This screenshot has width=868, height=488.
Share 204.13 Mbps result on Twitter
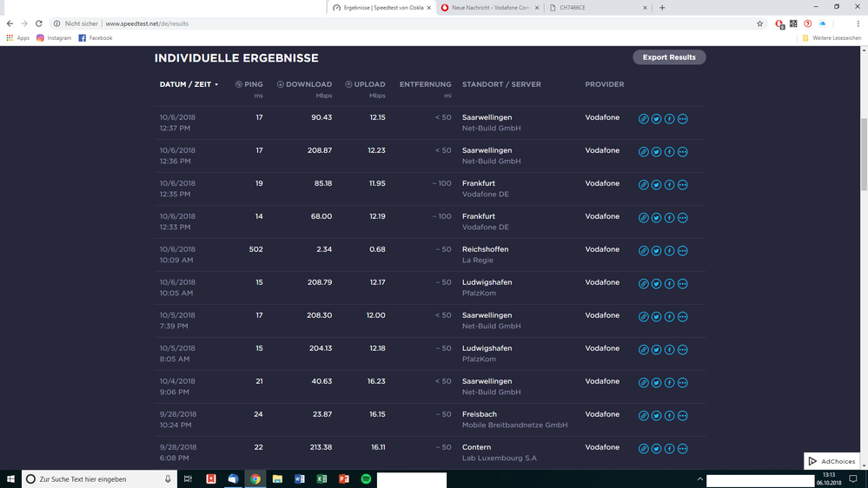[657, 350]
